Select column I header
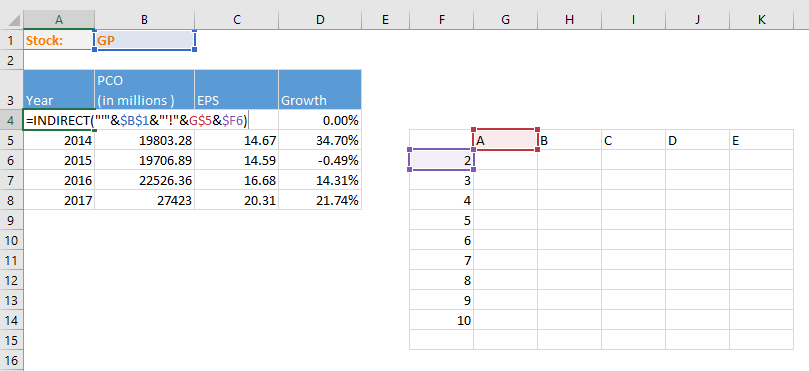Screen dimensions: 809x371 (633, 20)
